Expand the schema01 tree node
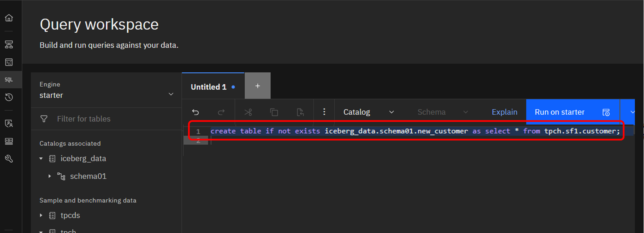 [50, 176]
